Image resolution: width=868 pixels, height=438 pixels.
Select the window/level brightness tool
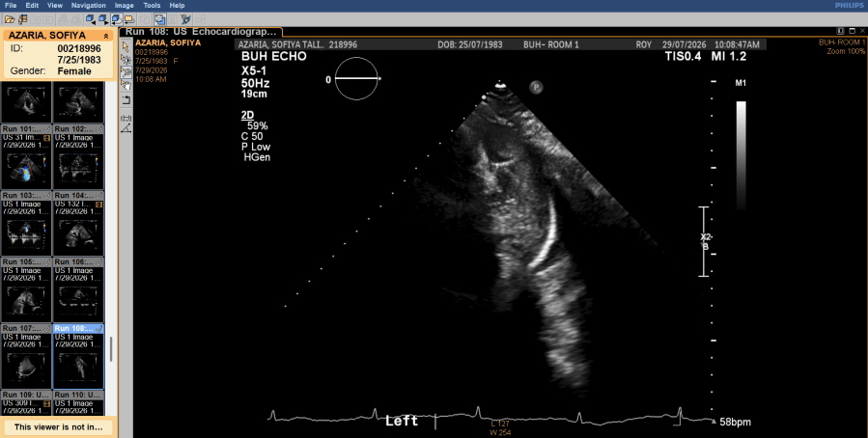pos(126,59)
